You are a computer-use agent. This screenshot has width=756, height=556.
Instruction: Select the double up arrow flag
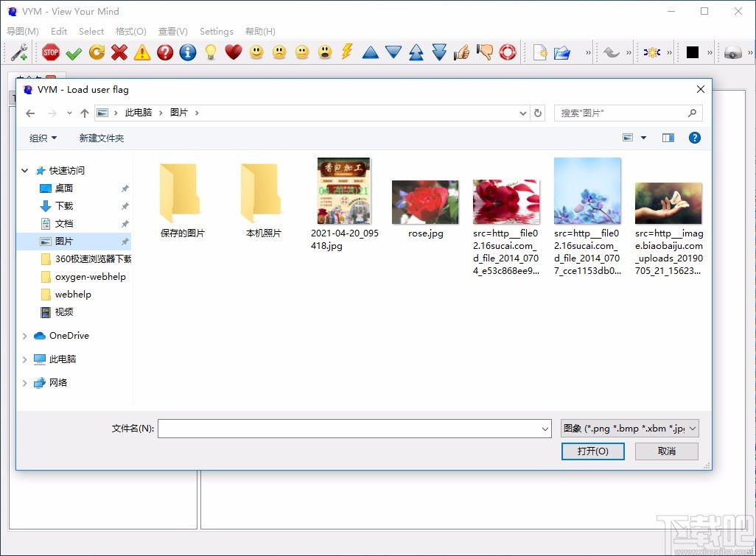click(x=416, y=52)
